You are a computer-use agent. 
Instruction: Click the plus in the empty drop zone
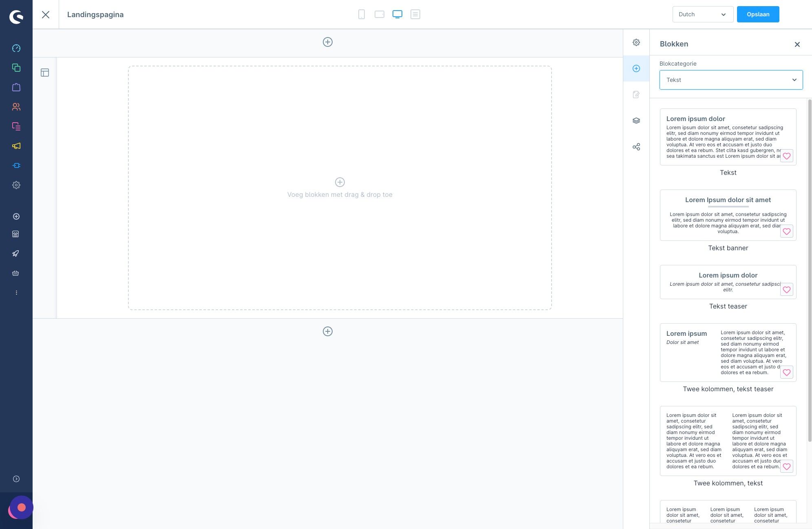click(x=340, y=182)
